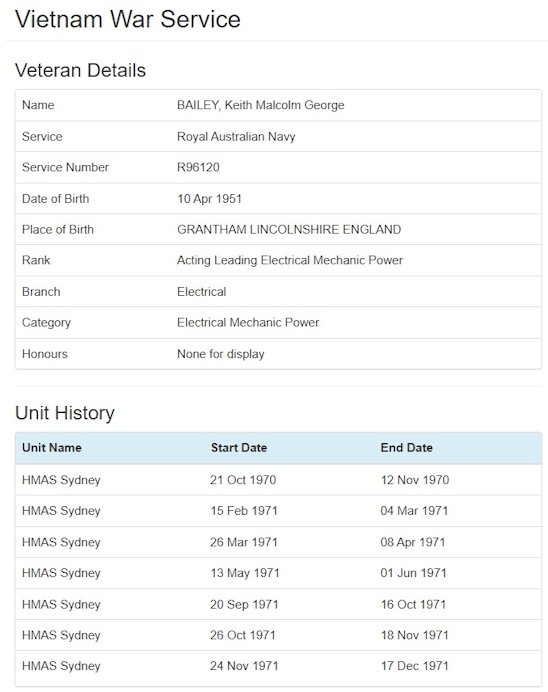Click end date '17 Dec 1971'
The image size is (548, 692).
(x=415, y=666)
